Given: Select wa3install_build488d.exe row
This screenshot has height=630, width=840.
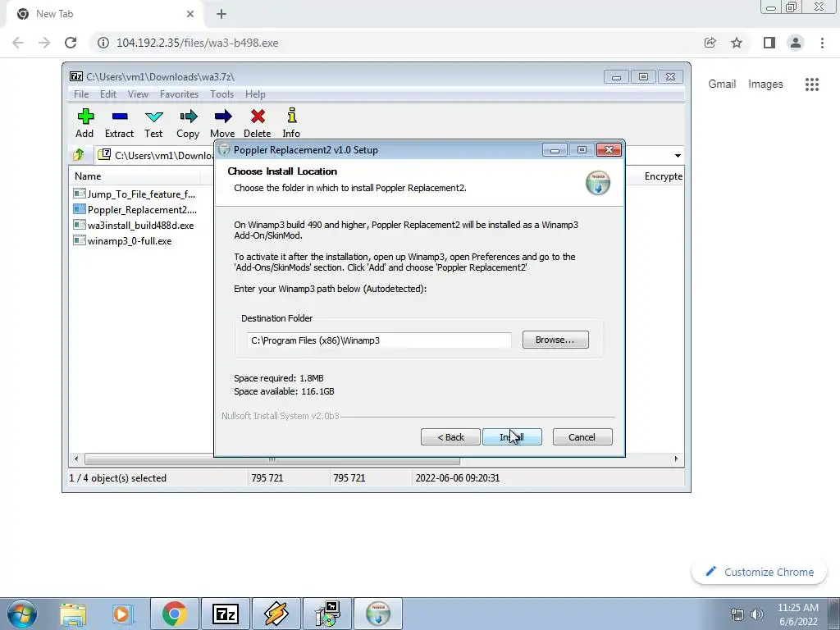Looking at the screenshot, I should point(135,225).
